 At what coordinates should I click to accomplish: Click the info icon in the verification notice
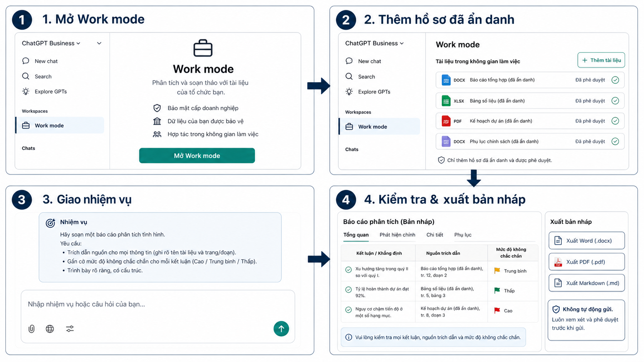pyautogui.click(x=349, y=337)
